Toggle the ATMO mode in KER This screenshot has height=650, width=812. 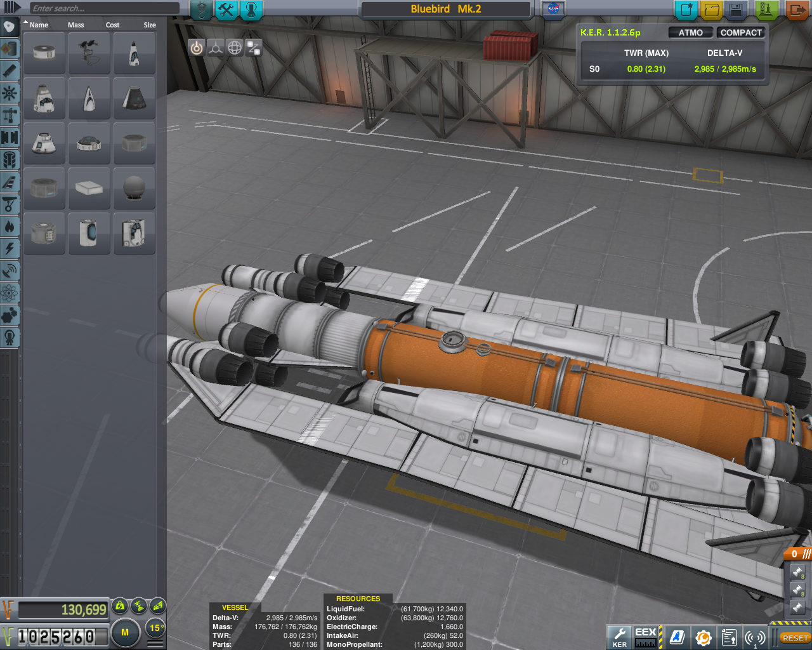coord(691,32)
